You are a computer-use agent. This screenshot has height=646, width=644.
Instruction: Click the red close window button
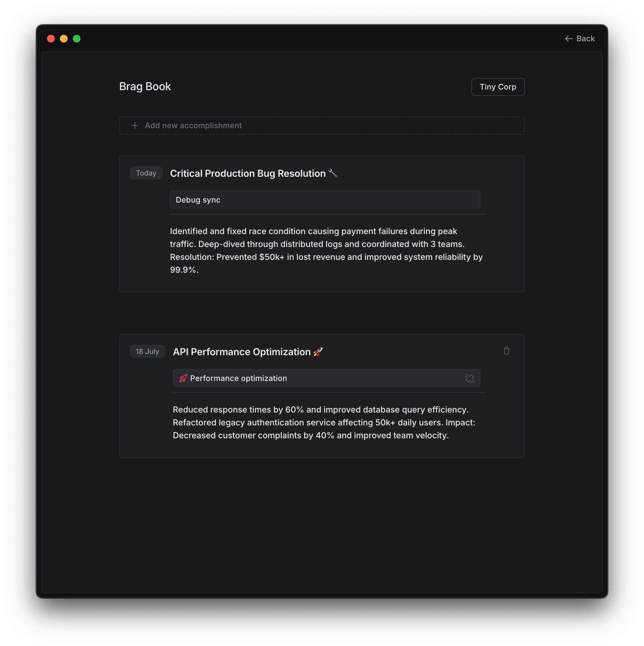51,39
